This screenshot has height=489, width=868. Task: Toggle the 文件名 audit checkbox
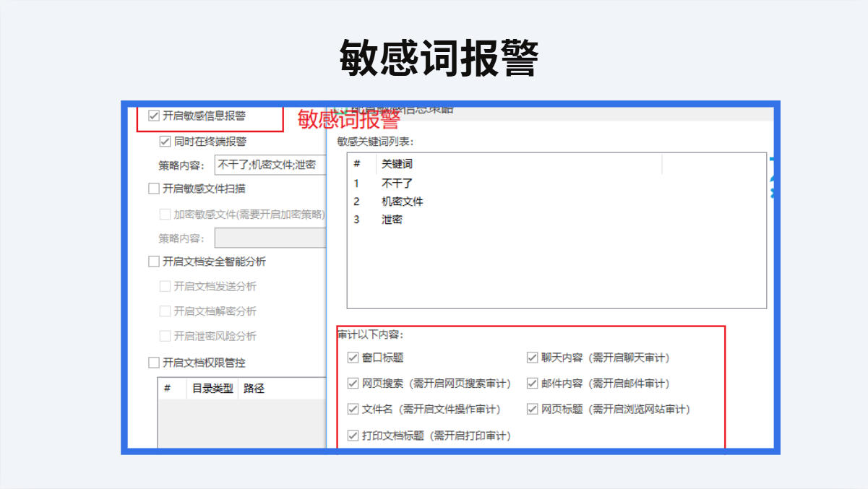[x=353, y=410]
